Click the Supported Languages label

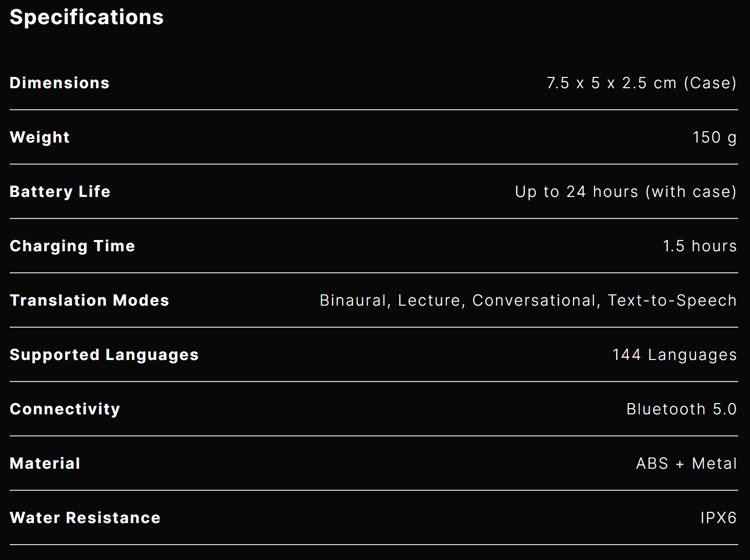[104, 355]
